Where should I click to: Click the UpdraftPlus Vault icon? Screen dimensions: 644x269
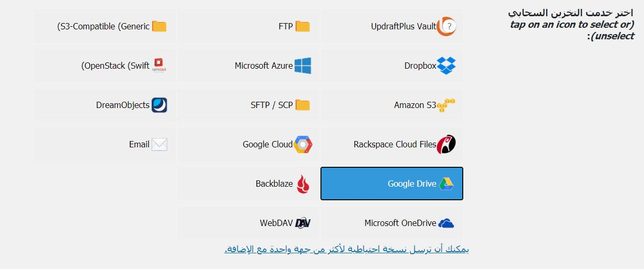[x=446, y=26]
